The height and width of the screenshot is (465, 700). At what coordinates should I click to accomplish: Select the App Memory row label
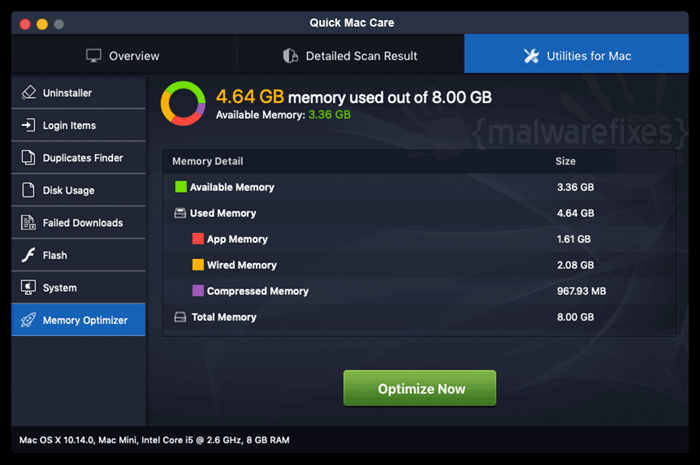[x=237, y=239]
